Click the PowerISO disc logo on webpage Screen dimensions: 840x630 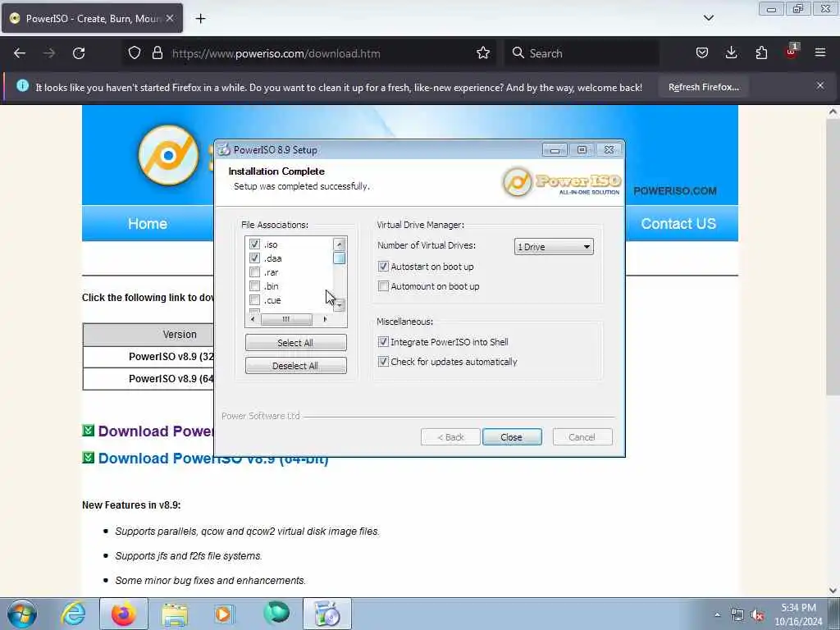[x=168, y=155]
